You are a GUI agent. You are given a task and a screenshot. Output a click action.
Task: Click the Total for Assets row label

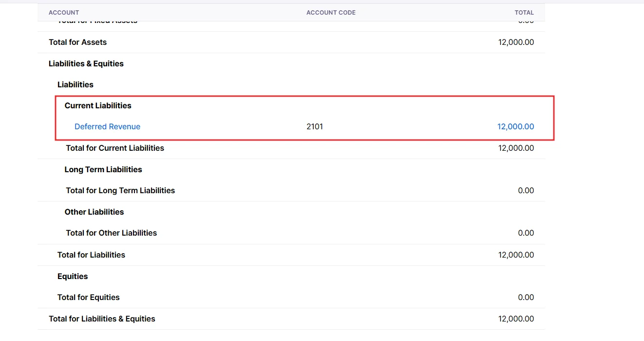pyautogui.click(x=77, y=42)
